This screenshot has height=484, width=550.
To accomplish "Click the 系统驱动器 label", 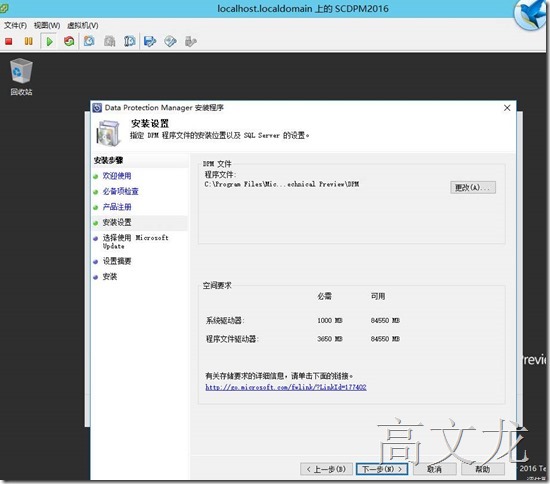I will [x=225, y=320].
